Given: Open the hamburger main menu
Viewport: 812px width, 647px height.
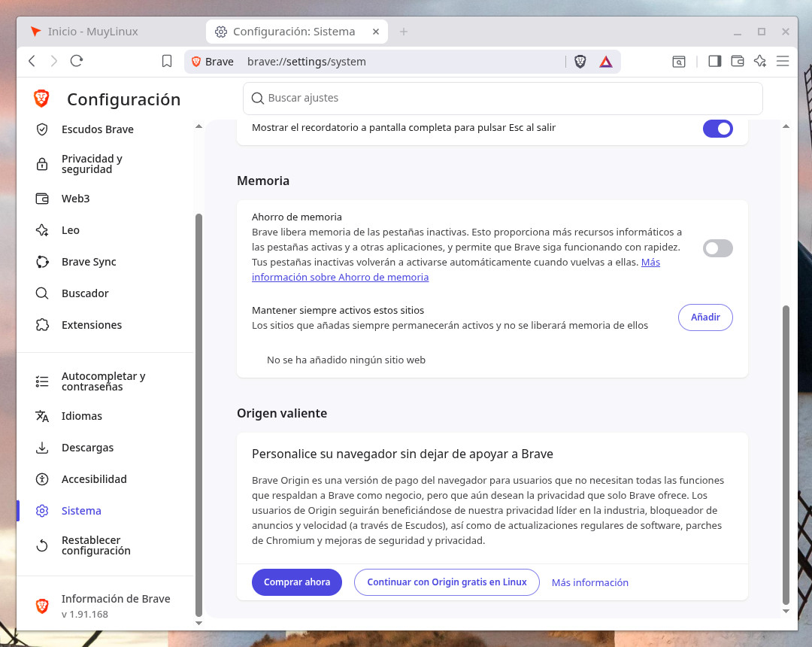Looking at the screenshot, I should coord(783,61).
